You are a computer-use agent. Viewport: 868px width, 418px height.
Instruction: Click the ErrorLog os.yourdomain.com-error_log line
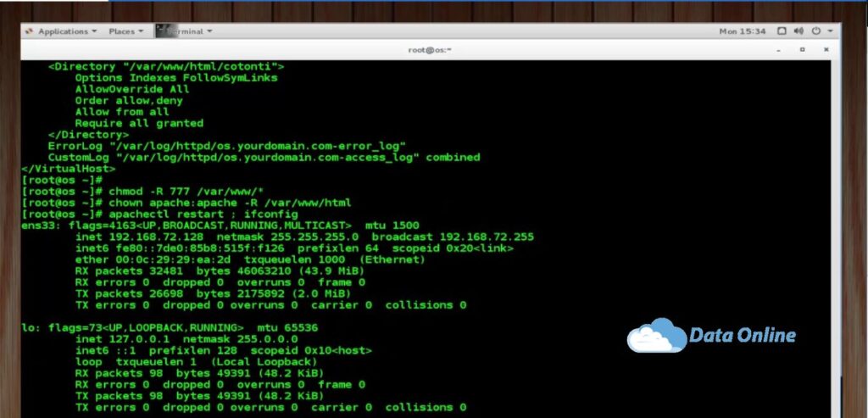(227, 146)
